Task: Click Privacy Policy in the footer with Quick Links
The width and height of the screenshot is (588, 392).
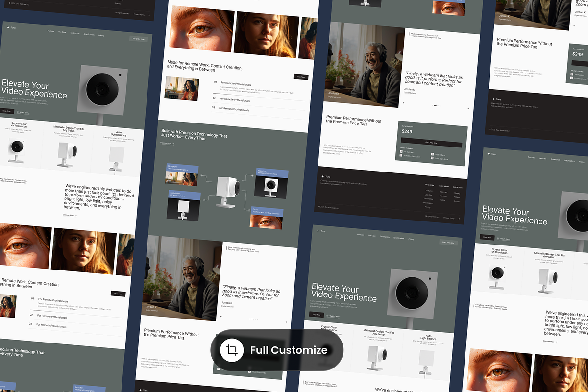Action: pos(449,218)
